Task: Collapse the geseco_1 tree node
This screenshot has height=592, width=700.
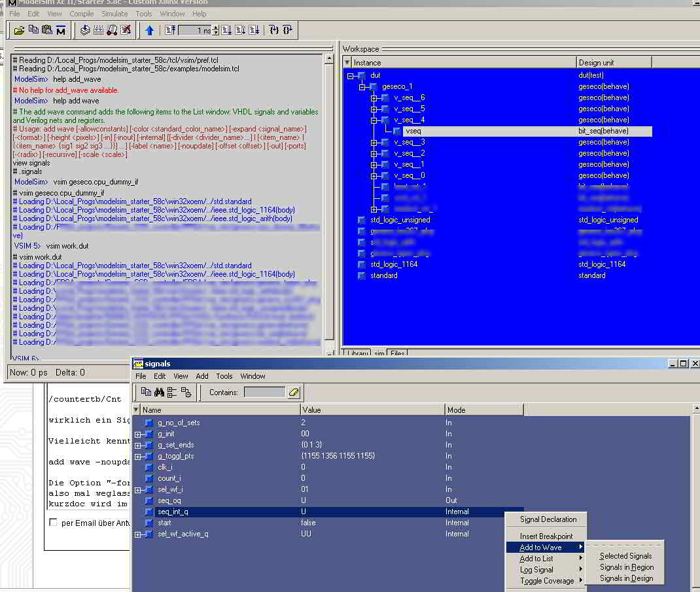Action: tap(362, 87)
